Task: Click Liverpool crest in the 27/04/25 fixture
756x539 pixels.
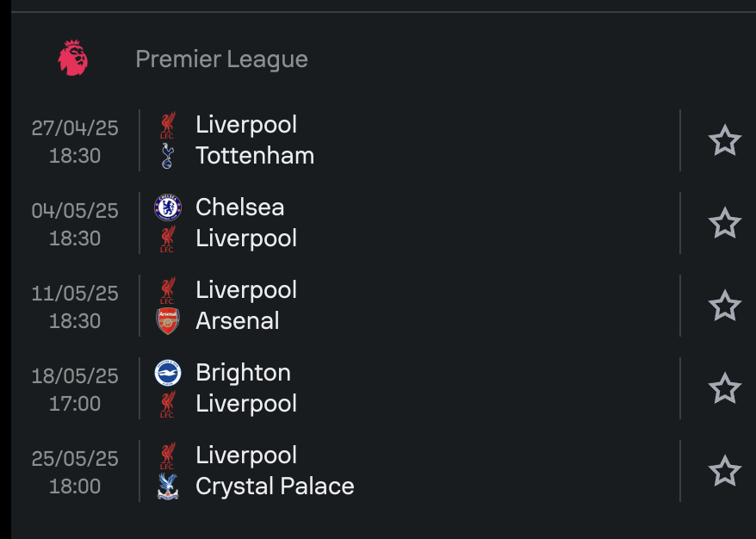Action: [x=168, y=125]
